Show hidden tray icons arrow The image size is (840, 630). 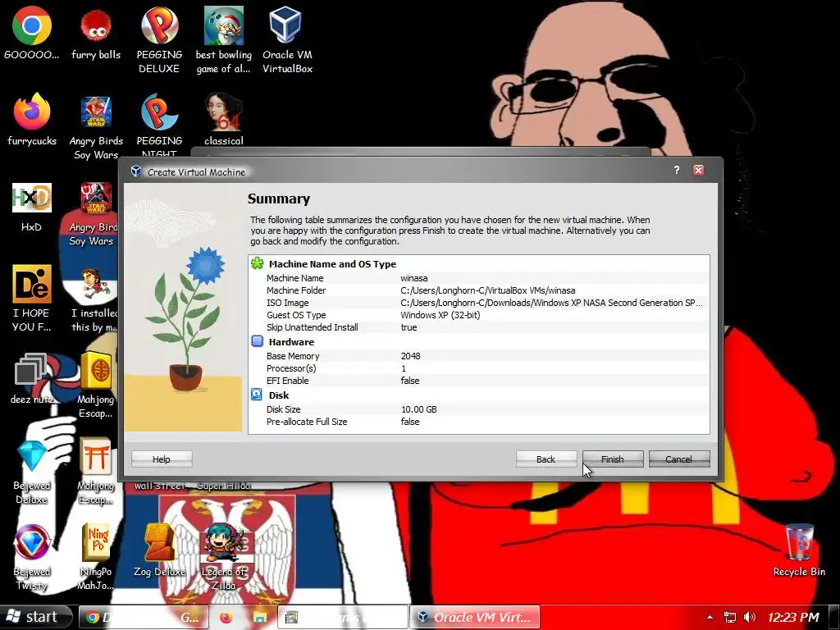pos(710,617)
